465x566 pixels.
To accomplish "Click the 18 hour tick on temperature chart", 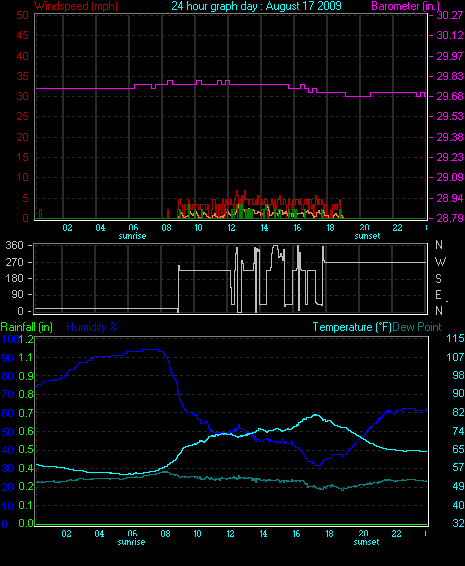I will pos(330,534).
